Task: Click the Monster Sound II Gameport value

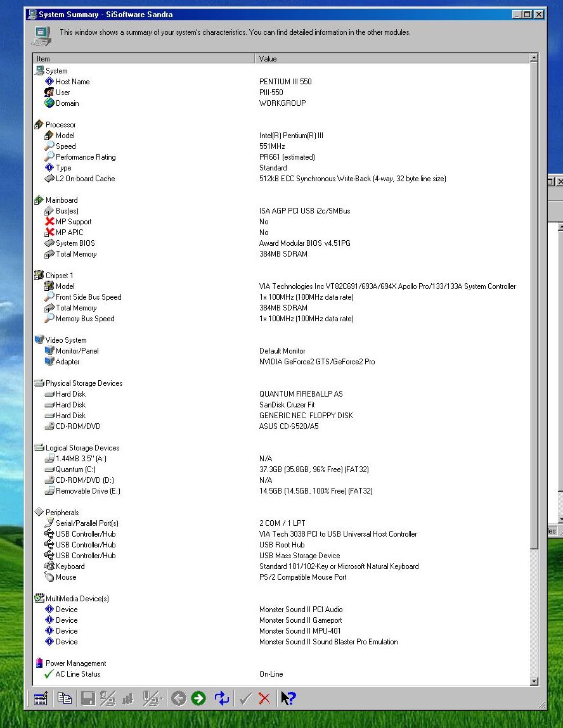Action: [301, 620]
